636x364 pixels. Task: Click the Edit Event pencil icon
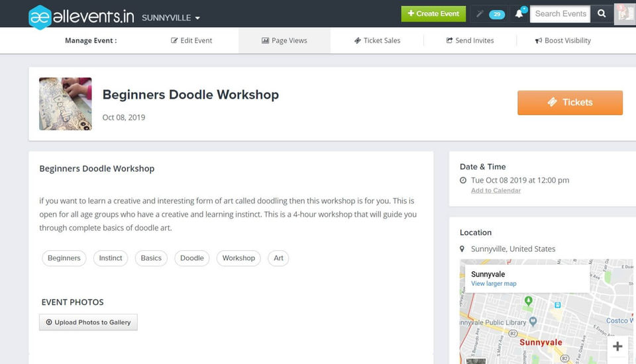click(174, 40)
